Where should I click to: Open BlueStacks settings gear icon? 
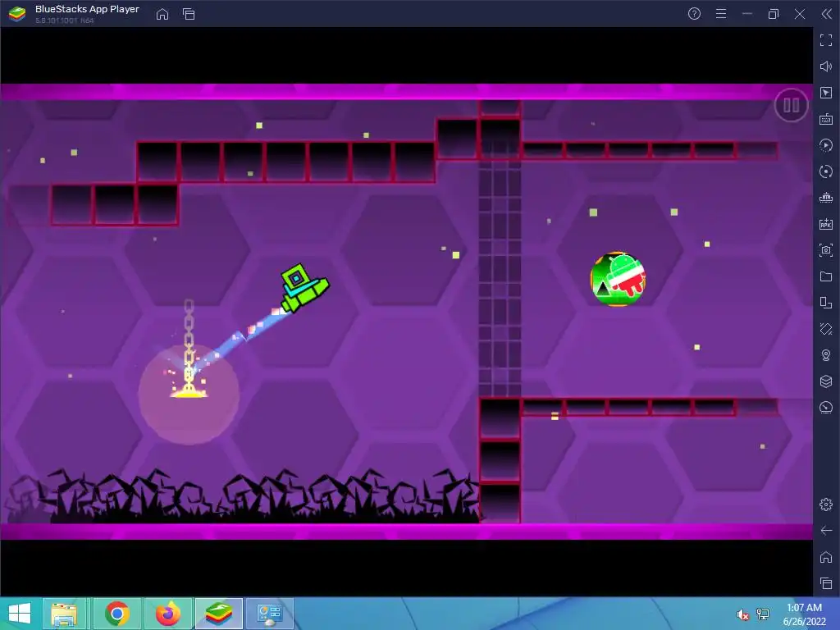[826, 504]
